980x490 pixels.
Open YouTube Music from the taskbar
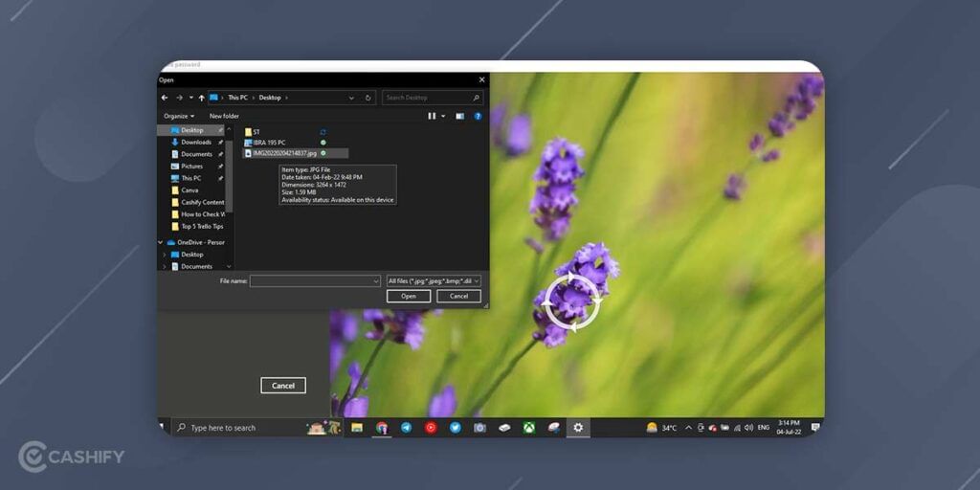(431, 428)
